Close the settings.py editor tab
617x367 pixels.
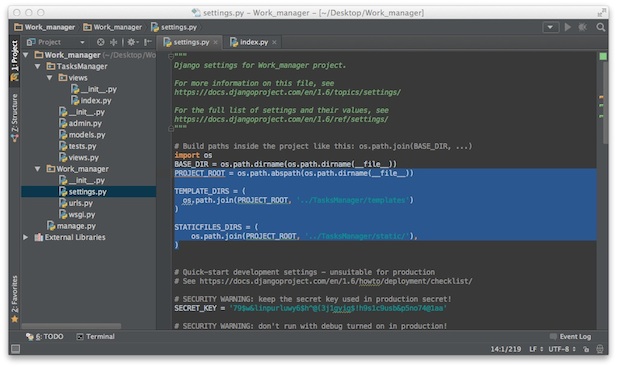coord(216,42)
